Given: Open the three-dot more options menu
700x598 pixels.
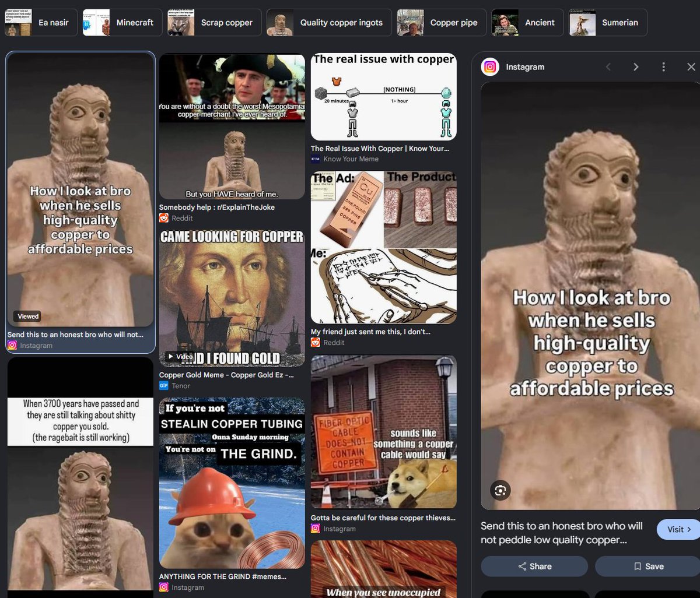Looking at the screenshot, I should [663, 67].
